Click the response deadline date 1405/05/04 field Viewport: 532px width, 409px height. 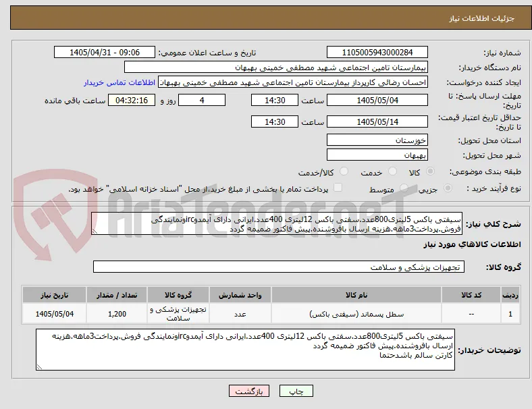(377, 100)
